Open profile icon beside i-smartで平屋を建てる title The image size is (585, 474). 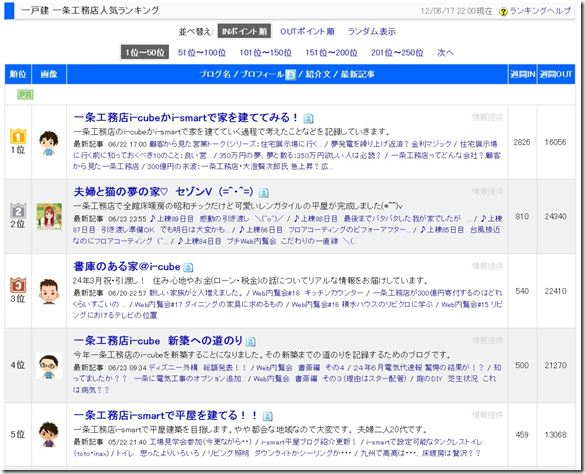click(268, 416)
